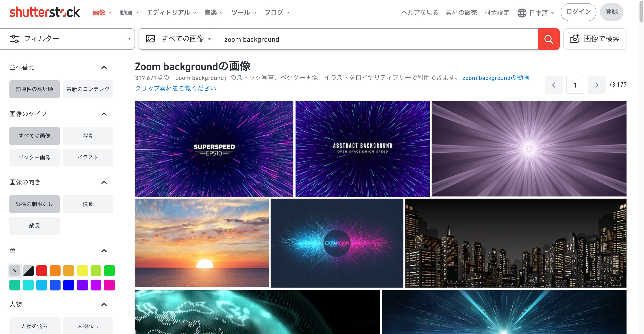Viewport: 644px width, 334px height.
Task: Select 関連性の高い順 sort option
Action: coord(35,89)
